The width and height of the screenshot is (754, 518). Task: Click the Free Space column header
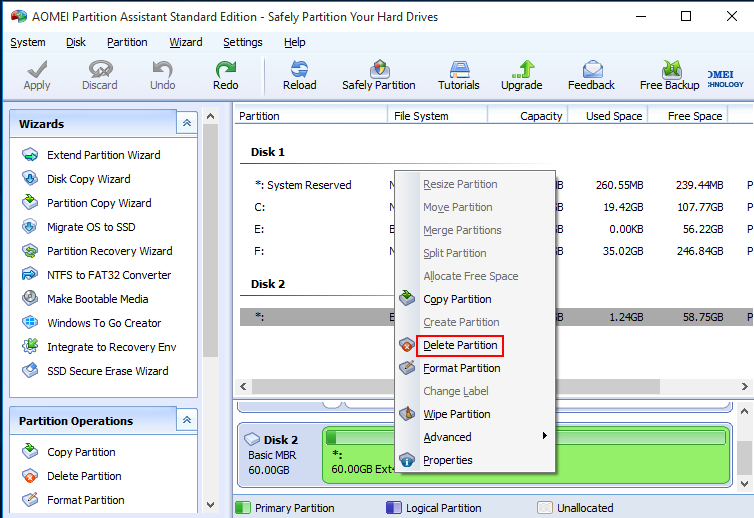(688, 116)
